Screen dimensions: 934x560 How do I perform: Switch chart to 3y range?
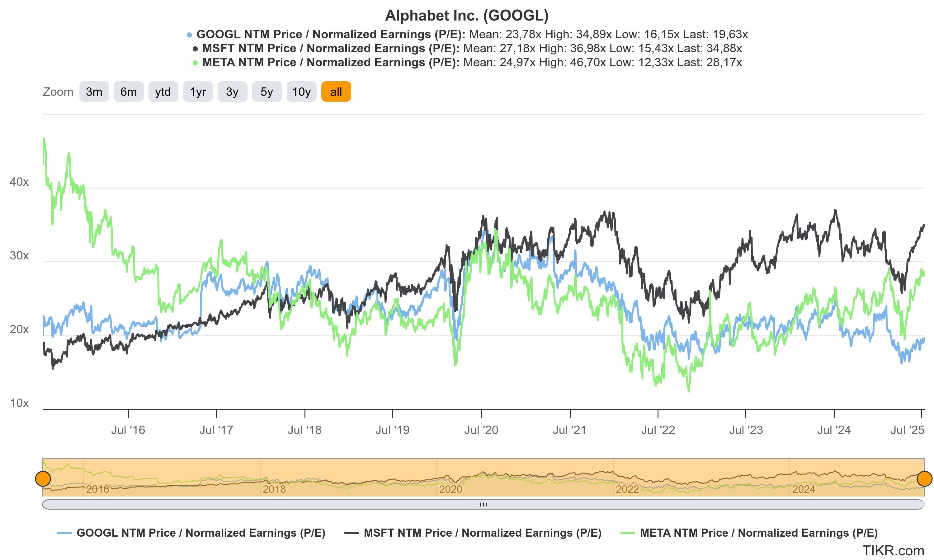coord(232,92)
